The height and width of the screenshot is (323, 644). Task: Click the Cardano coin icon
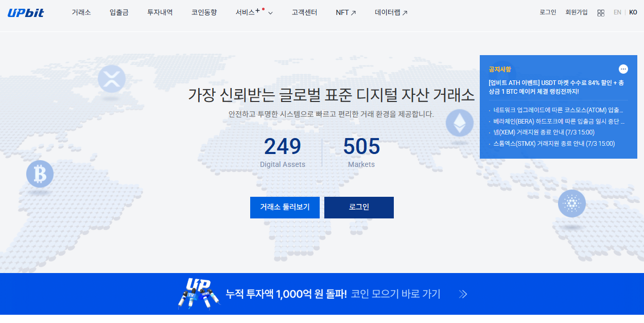tap(572, 203)
